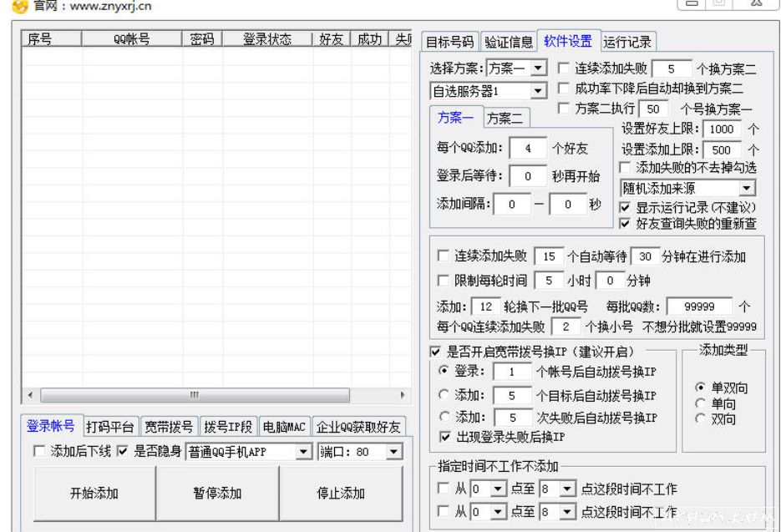Enable 方案二执行 个号换方案一 checkbox
This screenshot has width=781, height=532.
pyautogui.click(x=563, y=108)
